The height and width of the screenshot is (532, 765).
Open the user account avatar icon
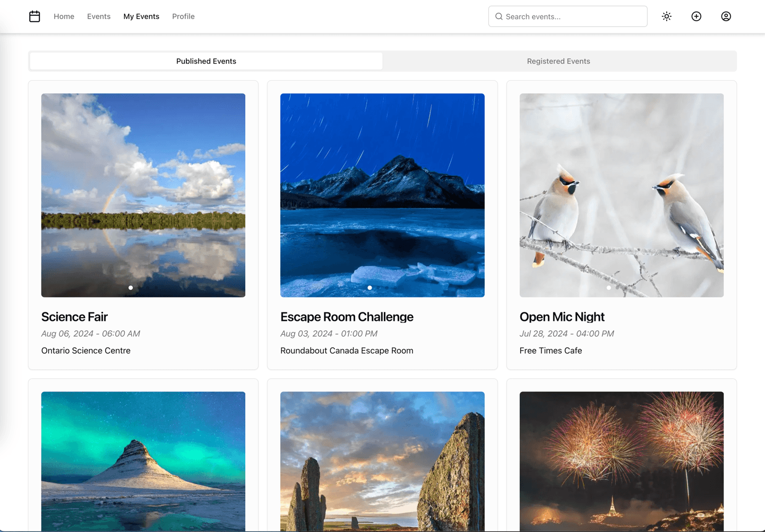pos(726,16)
